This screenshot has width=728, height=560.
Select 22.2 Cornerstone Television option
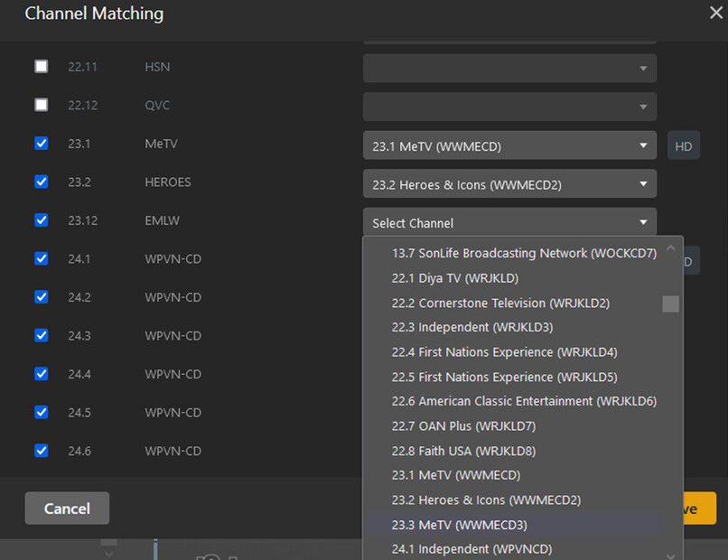515,303
